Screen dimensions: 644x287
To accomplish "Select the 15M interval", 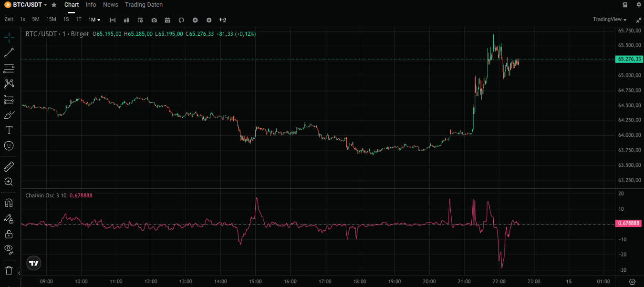I will (51, 20).
